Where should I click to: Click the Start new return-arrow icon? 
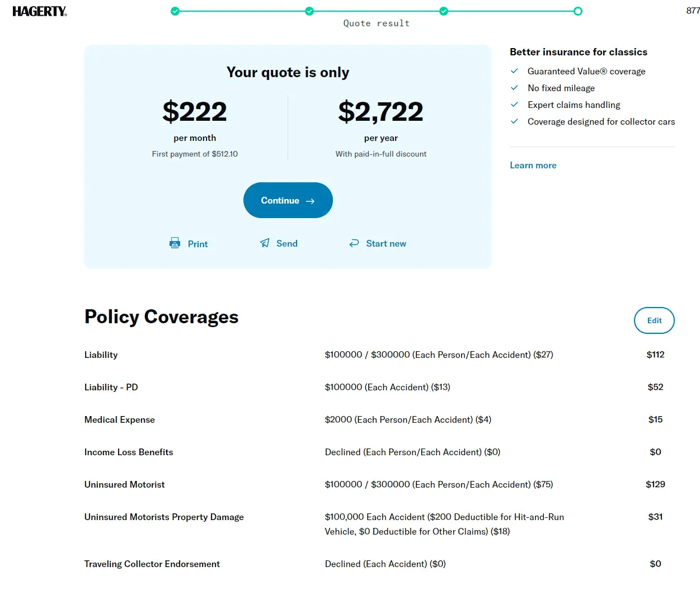coord(354,243)
